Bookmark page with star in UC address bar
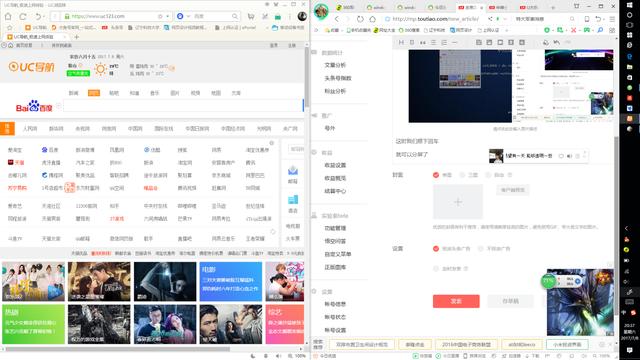This screenshot has width=640, height=360. (x=160, y=16)
